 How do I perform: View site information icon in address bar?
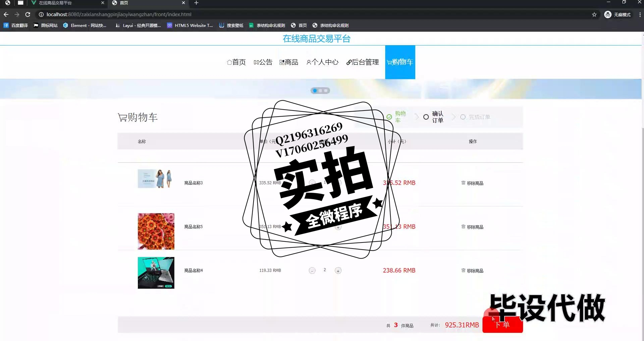(41, 14)
